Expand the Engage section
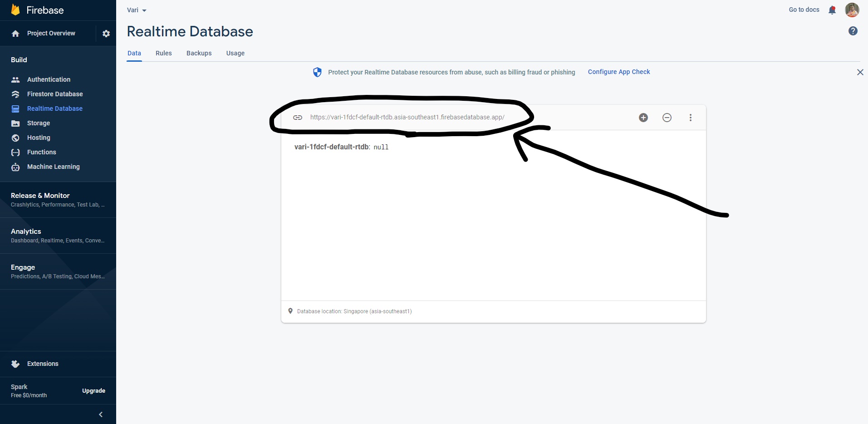 click(58, 271)
